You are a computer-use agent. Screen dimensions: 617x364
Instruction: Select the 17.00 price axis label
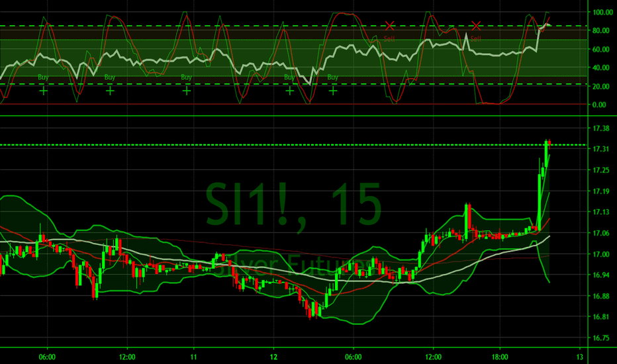(x=601, y=254)
